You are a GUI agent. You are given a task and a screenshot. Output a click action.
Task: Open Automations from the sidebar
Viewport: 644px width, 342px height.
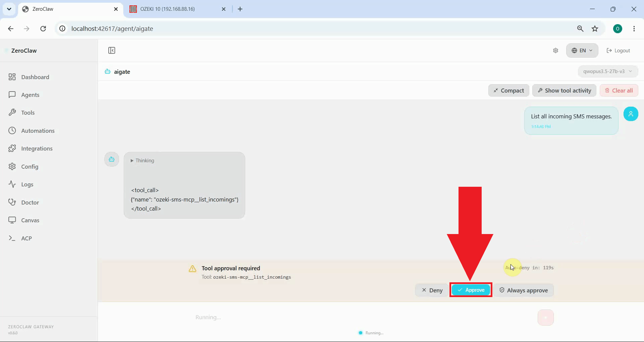tap(32, 131)
